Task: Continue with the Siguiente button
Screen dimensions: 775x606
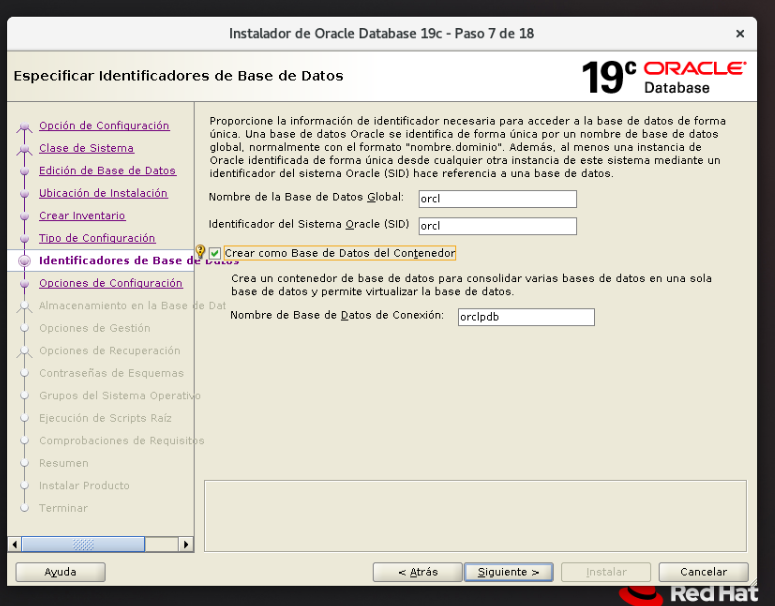Action: [x=509, y=572]
